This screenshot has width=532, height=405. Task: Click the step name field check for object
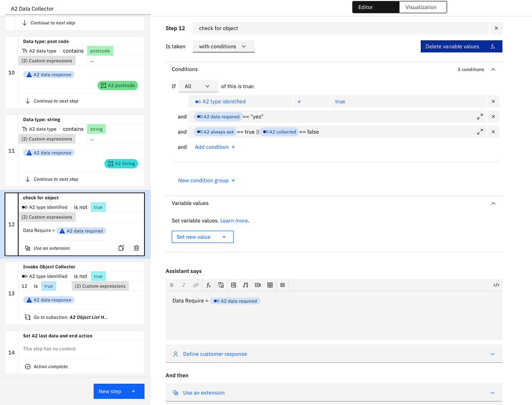[340, 28]
